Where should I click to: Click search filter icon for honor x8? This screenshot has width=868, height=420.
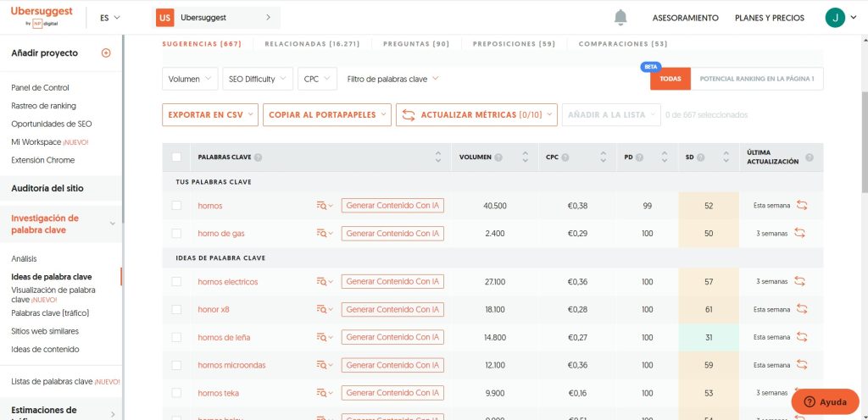pos(325,310)
